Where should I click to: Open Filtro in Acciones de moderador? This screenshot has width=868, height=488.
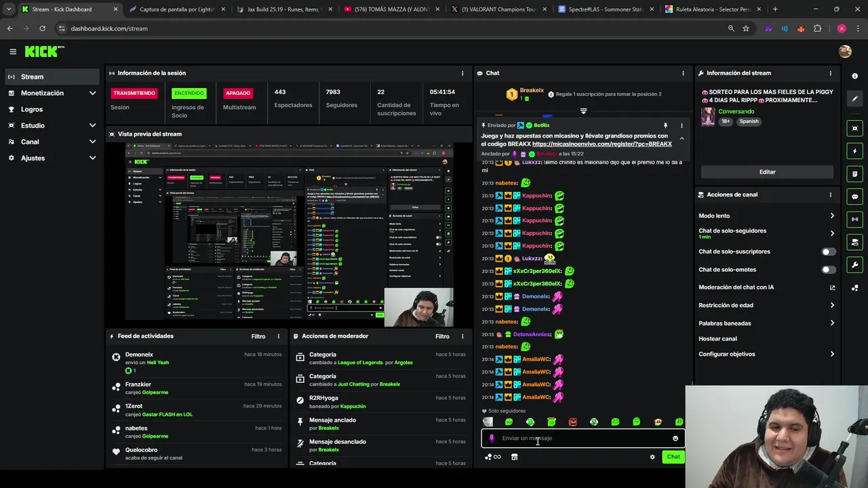coord(442,336)
